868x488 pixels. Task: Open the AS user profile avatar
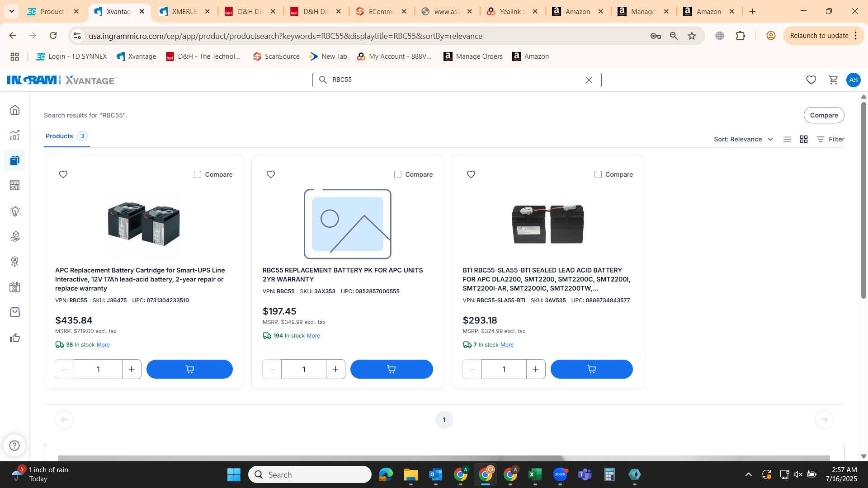(x=853, y=80)
